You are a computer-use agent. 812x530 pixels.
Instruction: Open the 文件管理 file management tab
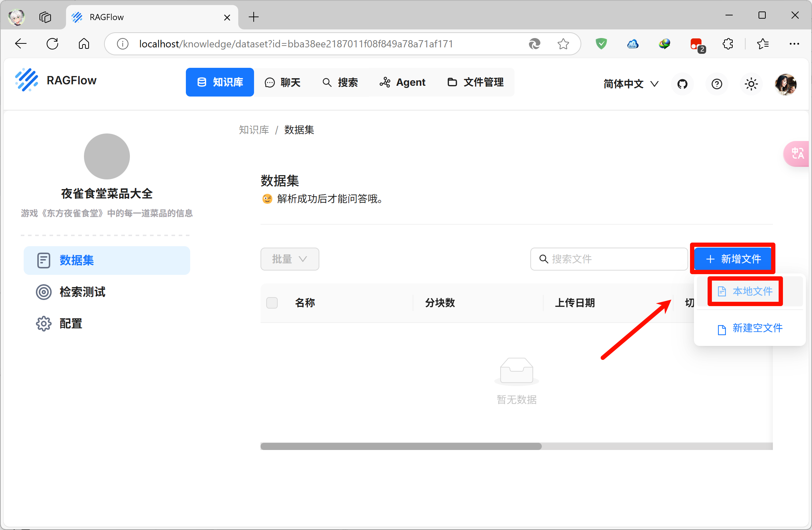475,82
